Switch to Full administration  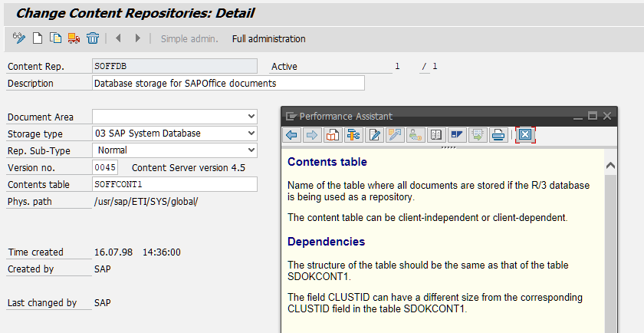point(268,38)
